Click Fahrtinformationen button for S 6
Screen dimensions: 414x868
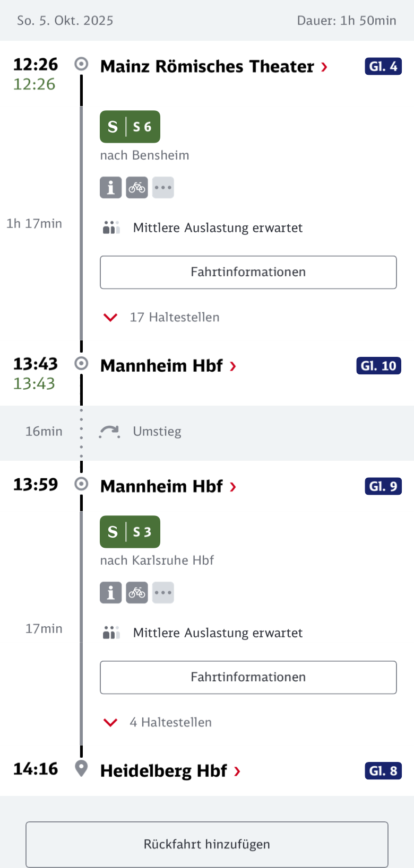pos(248,272)
